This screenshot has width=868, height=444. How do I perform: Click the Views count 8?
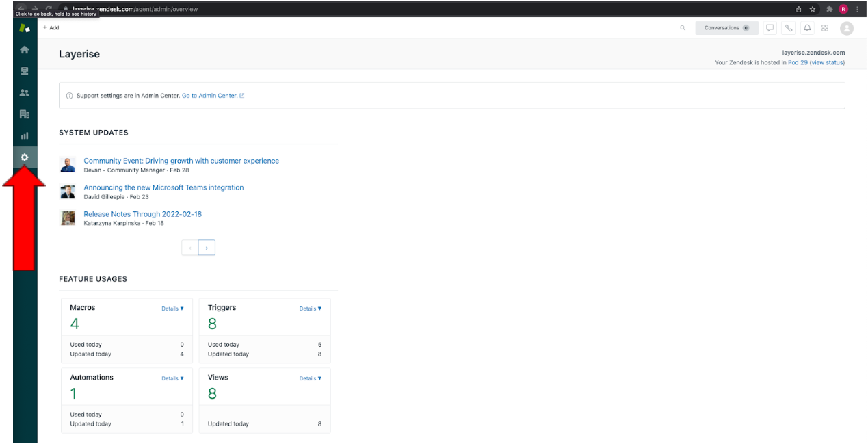pos(212,393)
